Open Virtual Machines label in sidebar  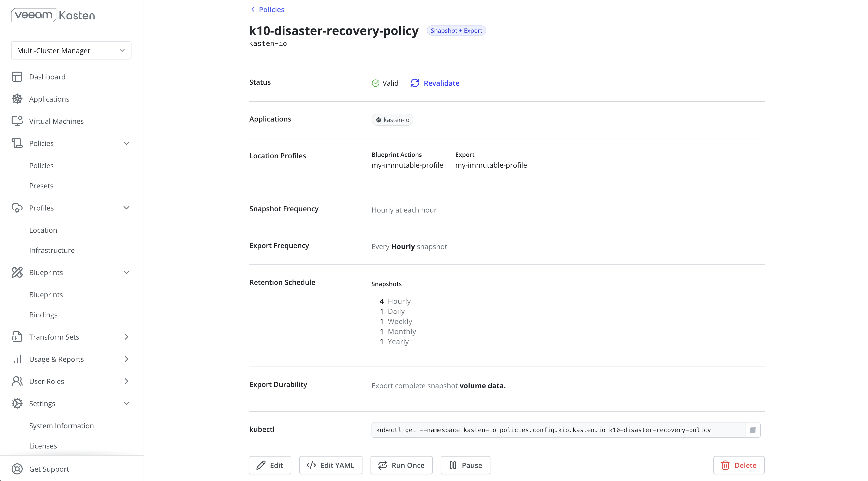click(x=56, y=121)
